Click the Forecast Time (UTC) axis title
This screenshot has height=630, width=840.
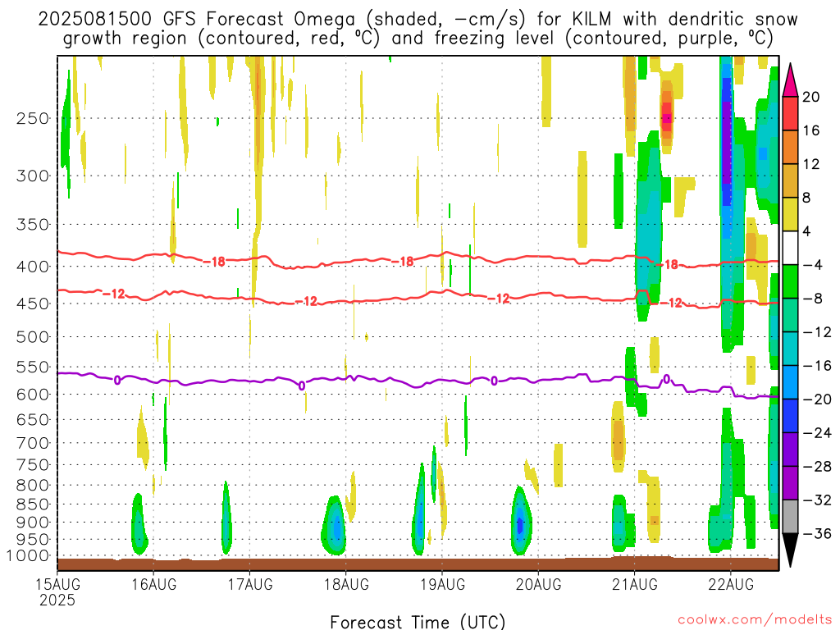418,622
